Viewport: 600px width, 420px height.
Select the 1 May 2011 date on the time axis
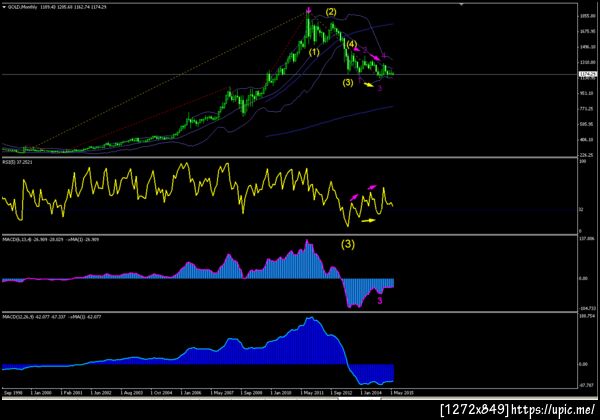pyautogui.click(x=313, y=392)
